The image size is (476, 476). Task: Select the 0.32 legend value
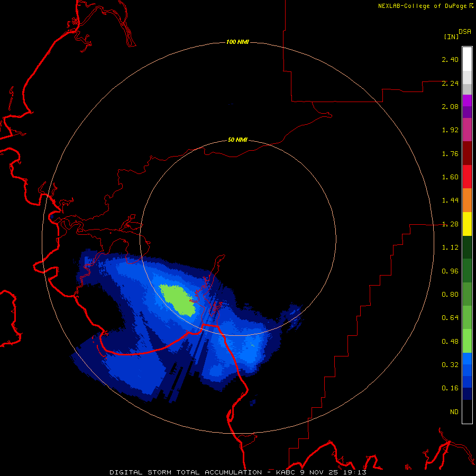point(450,365)
